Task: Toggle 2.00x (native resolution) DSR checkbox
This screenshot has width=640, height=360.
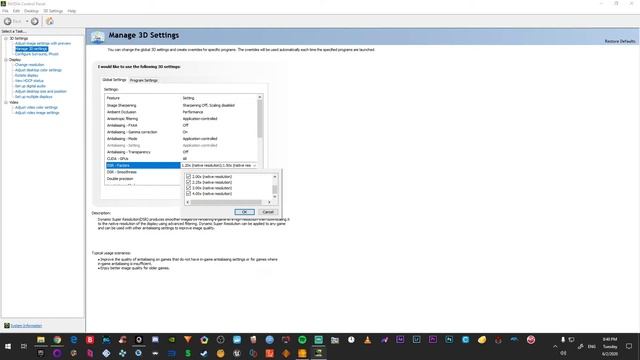Action: pos(188,177)
